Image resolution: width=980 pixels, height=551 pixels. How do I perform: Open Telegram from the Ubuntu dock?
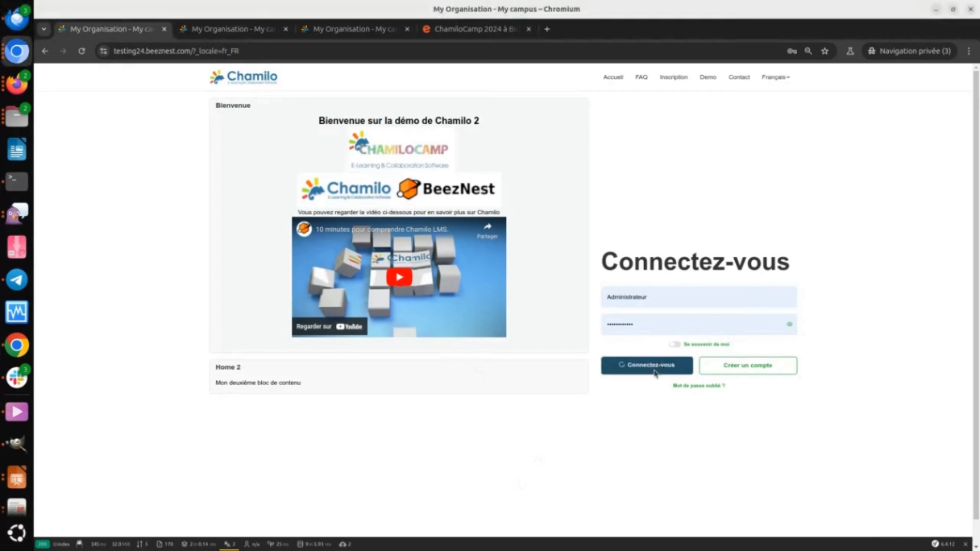pyautogui.click(x=17, y=280)
